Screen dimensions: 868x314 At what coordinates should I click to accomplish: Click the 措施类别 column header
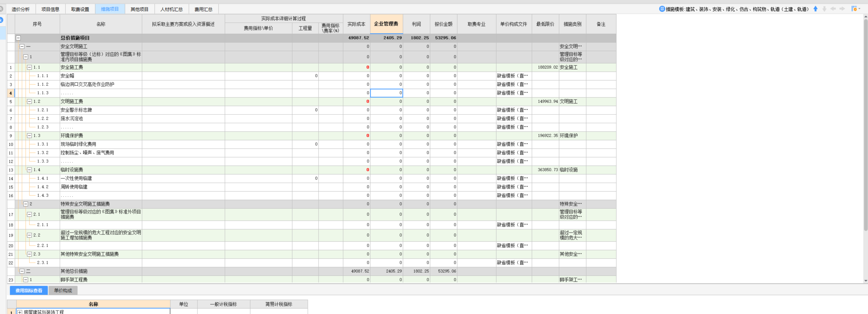(572, 24)
